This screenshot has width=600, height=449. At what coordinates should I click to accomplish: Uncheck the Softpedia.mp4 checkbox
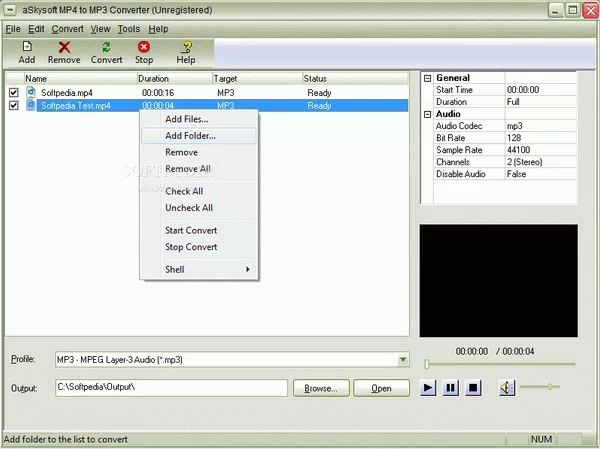(x=14, y=92)
